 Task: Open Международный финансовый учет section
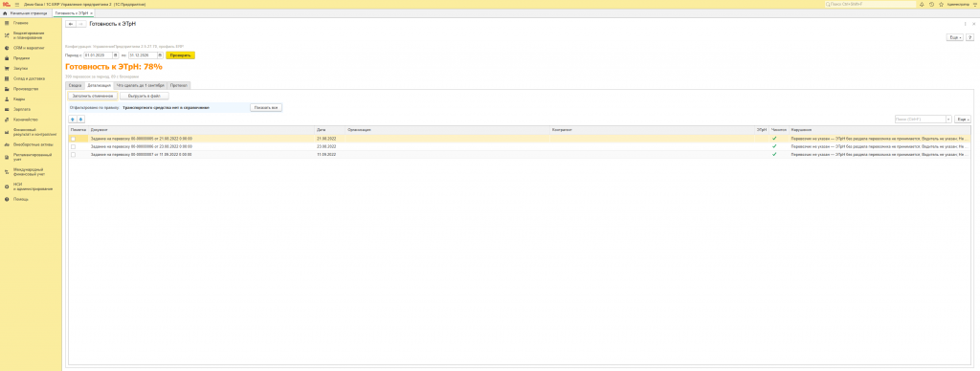(30, 171)
